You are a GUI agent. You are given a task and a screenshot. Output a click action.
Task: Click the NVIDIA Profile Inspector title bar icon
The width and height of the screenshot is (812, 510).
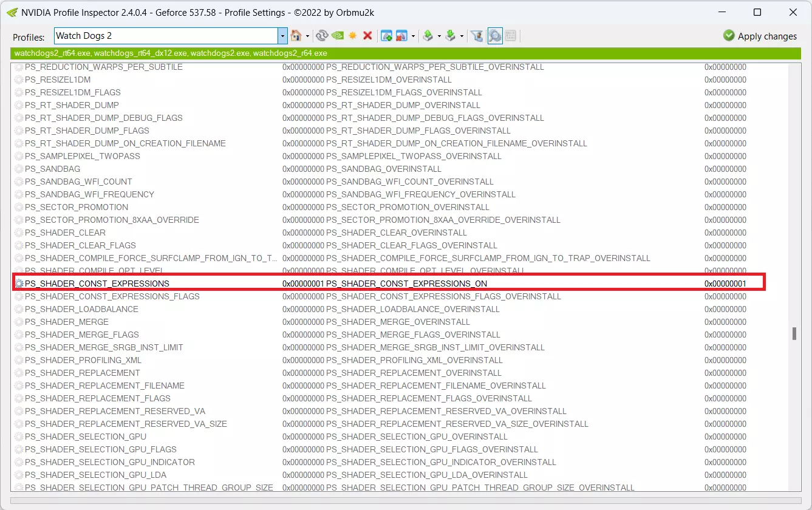pos(12,12)
